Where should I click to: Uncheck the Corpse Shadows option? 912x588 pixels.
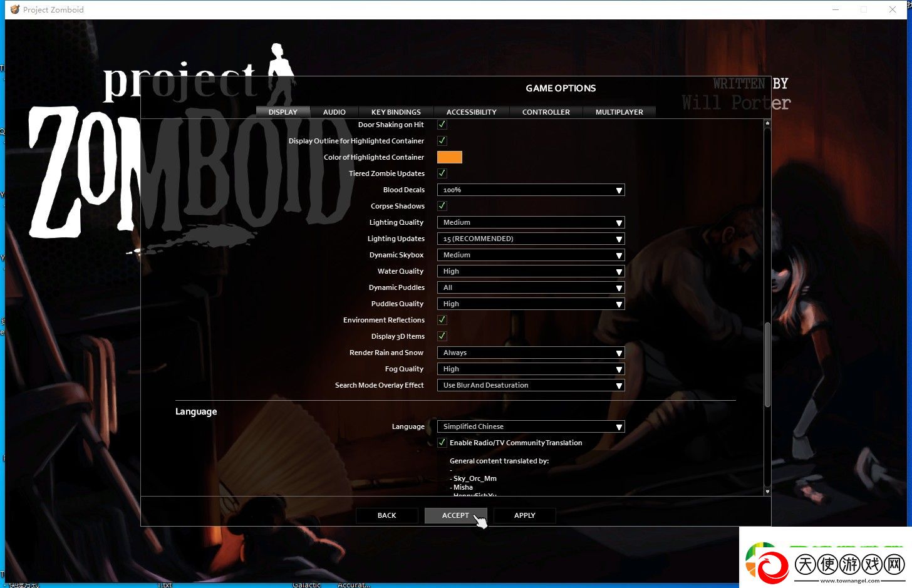pyautogui.click(x=442, y=206)
